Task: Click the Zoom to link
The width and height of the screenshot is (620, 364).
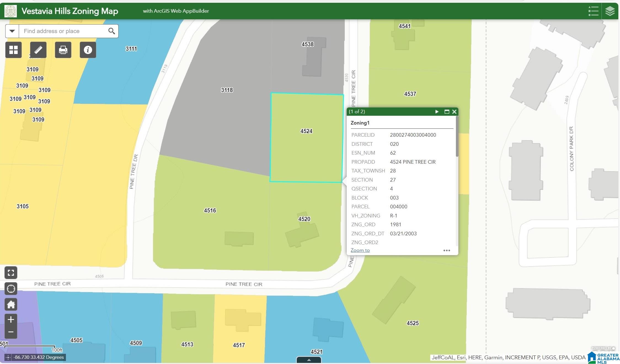Action: tap(360, 250)
